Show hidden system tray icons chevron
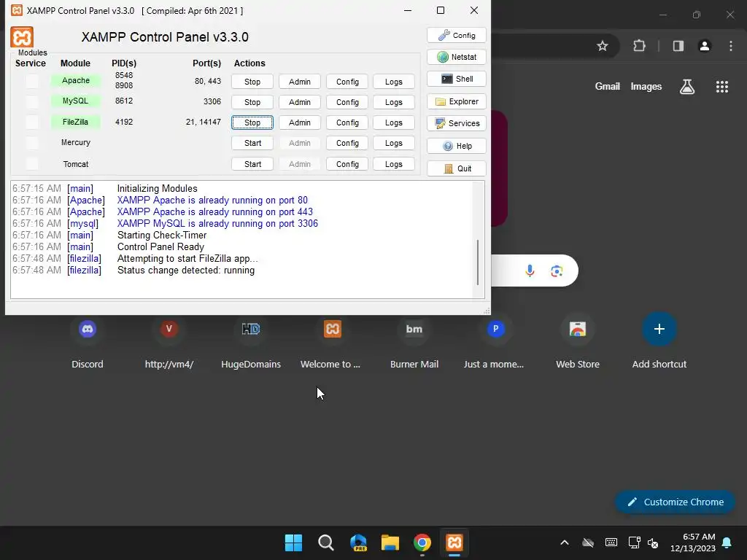 click(565, 542)
